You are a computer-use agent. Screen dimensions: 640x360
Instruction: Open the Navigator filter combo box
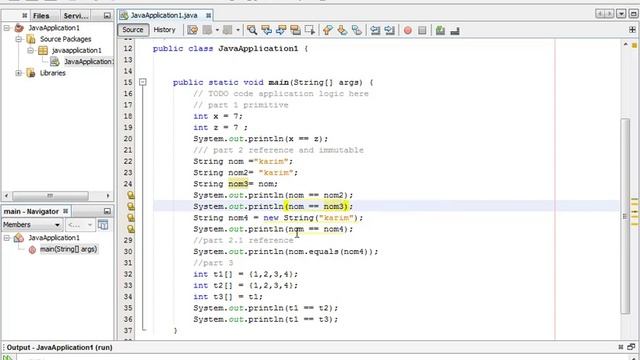[80, 225]
